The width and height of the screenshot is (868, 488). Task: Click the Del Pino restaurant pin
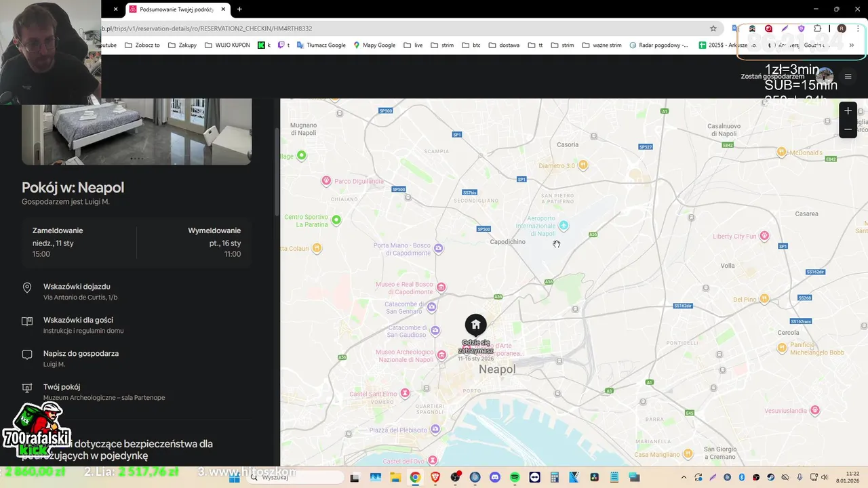click(x=764, y=299)
